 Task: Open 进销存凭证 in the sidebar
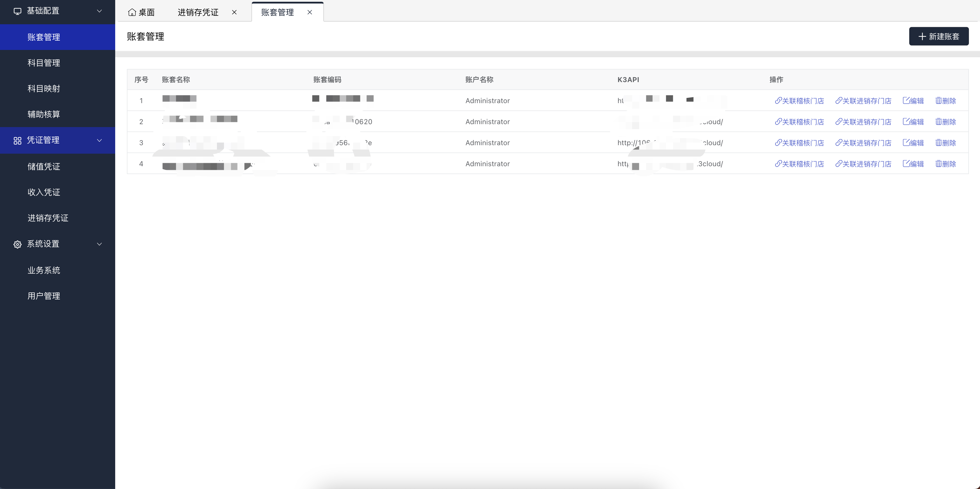pyautogui.click(x=57, y=218)
